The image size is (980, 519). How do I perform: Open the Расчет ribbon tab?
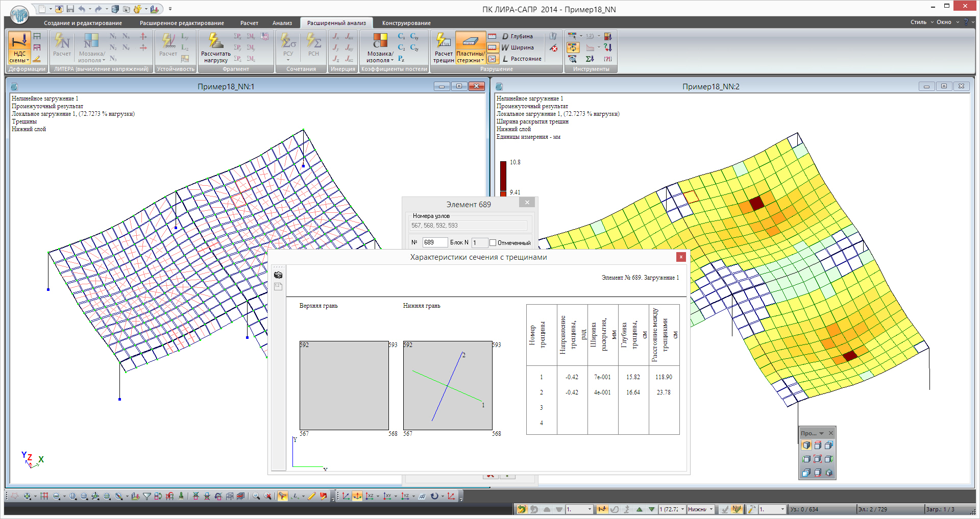click(249, 23)
